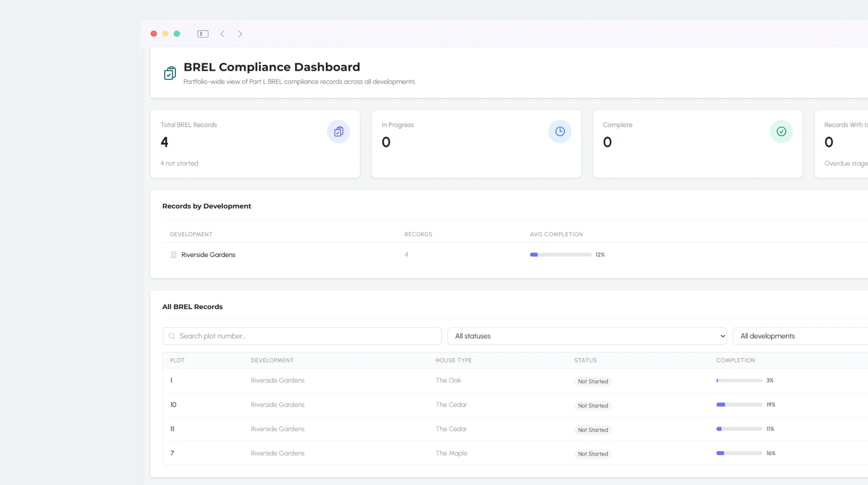The width and height of the screenshot is (868, 485).
Task: Click the Complete checkmark icon
Action: (781, 132)
